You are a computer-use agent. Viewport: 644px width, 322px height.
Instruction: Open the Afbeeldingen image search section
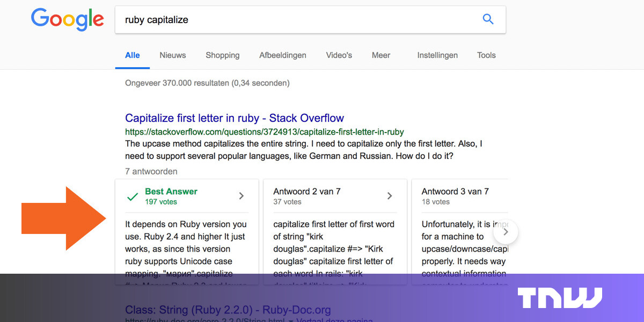pos(283,55)
